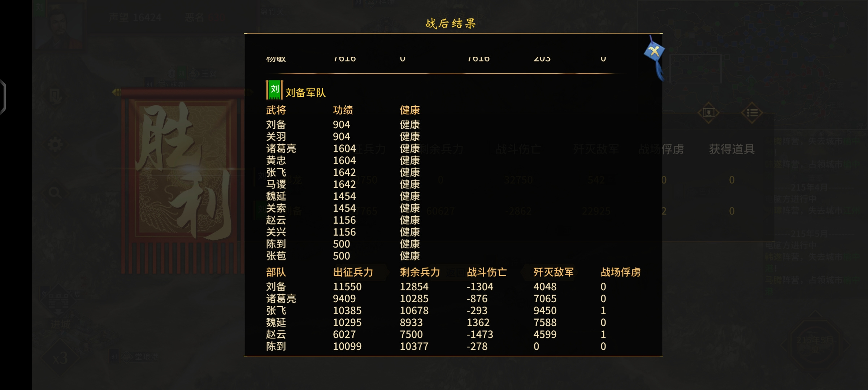Open the settings gear in the left sidebar
The width and height of the screenshot is (868, 390).
[55, 145]
